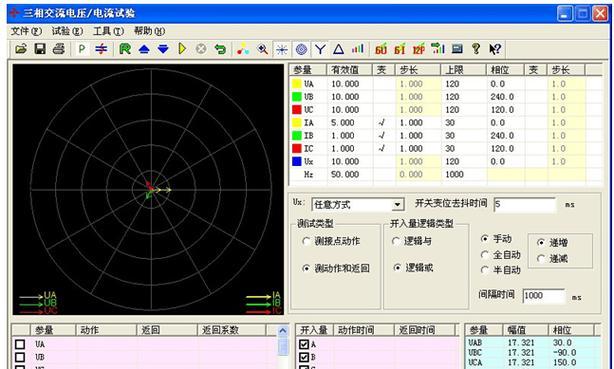Screen dimensions: 614x369
Task: Toggle the concentric circles icon
Action: [x=301, y=49]
